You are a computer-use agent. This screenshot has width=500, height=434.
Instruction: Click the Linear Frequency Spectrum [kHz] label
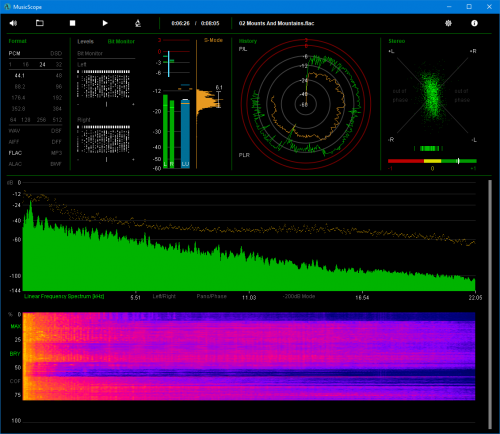pos(64,296)
